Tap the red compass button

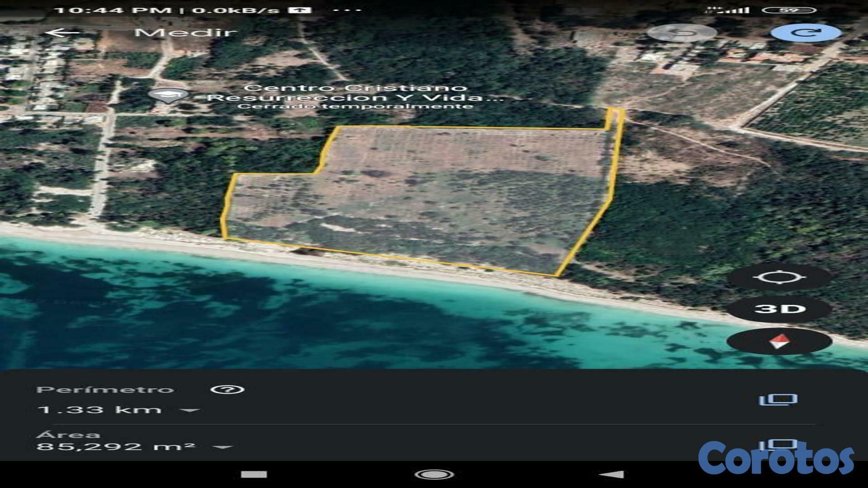779,342
